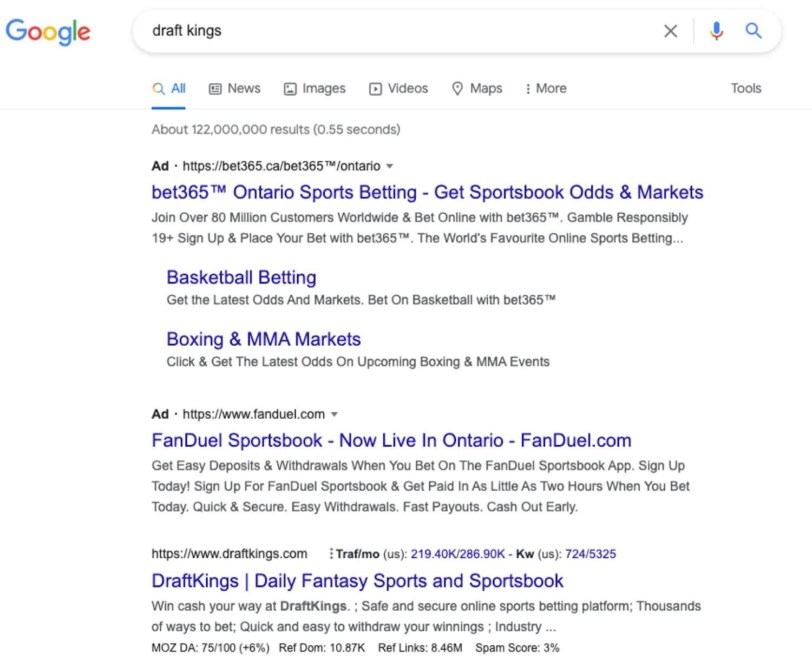Open the Tools options

coord(746,88)
